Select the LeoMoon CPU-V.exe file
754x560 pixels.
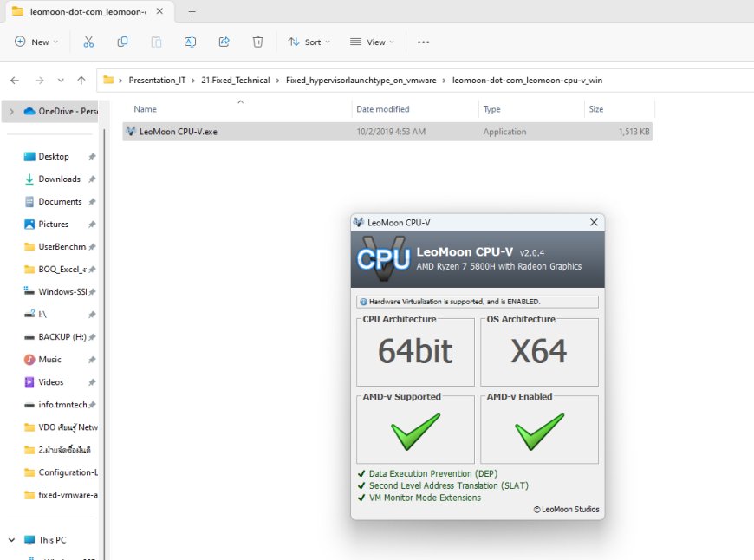pos(387,132)
